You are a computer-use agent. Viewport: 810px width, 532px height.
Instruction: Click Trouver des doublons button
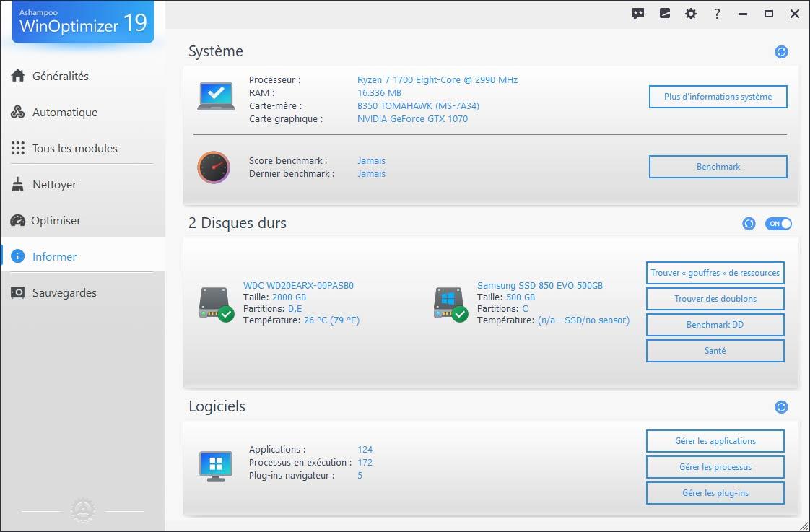(x=715, y=299)
